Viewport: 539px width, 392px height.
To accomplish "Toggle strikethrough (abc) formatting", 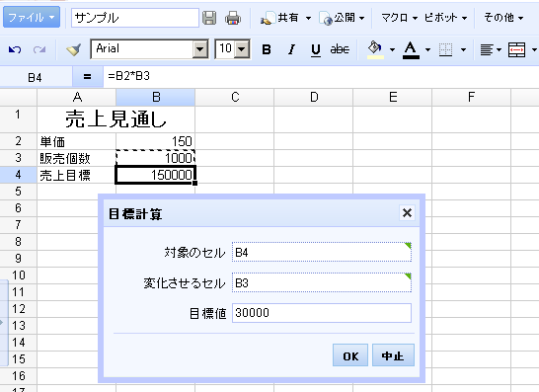I will tap(340, 49).
